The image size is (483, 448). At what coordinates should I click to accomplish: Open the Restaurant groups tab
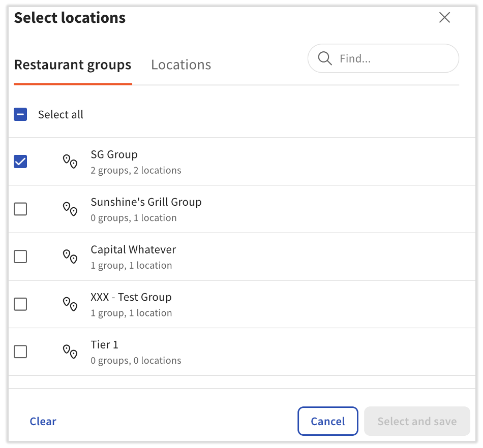pos(73,65)
